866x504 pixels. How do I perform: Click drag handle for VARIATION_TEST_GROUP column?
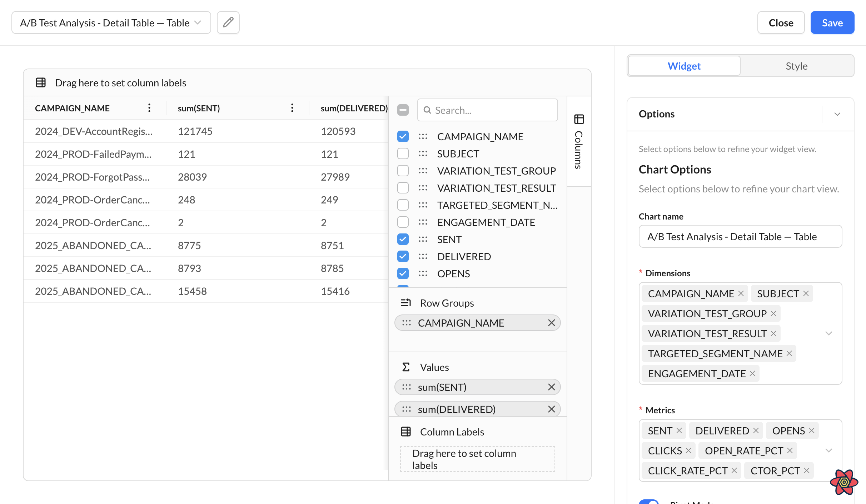pyautogui.click(x=423, y=171)
